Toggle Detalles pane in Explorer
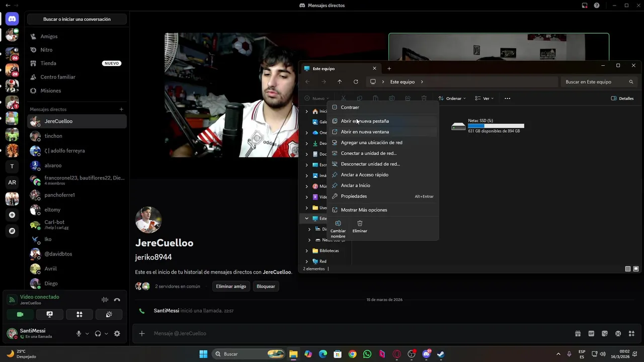Viewport: 644px width, 362px height. coord(622,99)
